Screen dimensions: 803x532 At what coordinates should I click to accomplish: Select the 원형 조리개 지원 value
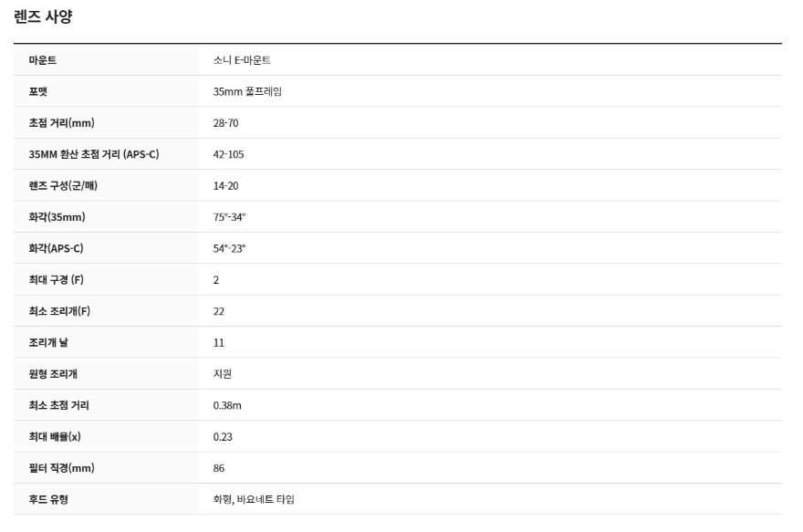pyautogui.click(x=223, y=374)
